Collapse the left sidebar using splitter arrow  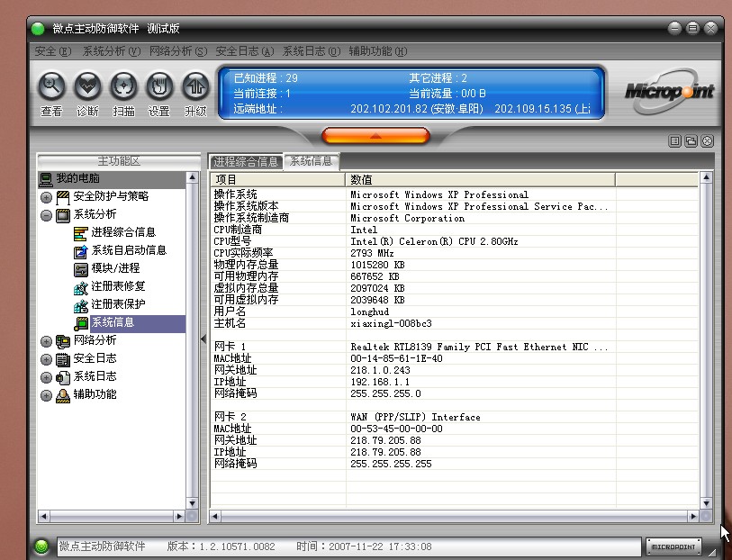pyautogui.click(x=203, y=339)
